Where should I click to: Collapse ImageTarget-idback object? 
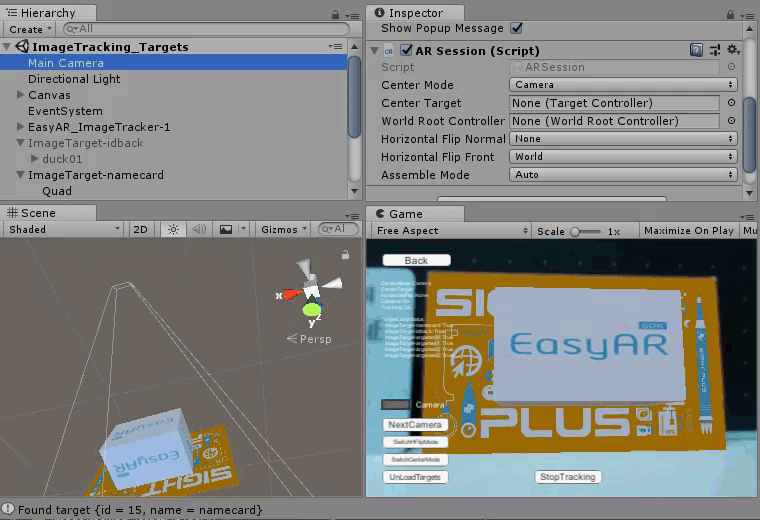20,142
